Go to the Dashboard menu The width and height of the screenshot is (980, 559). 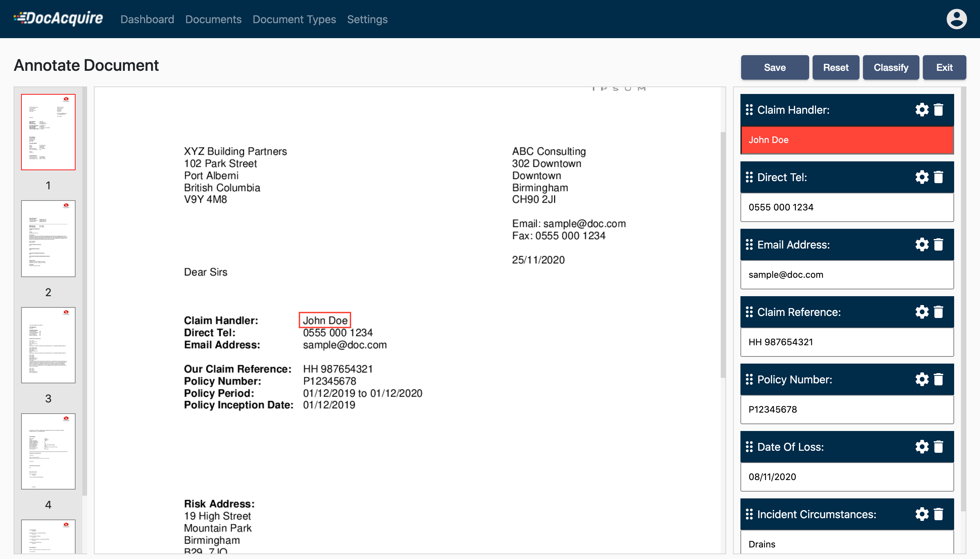(147, 19)
